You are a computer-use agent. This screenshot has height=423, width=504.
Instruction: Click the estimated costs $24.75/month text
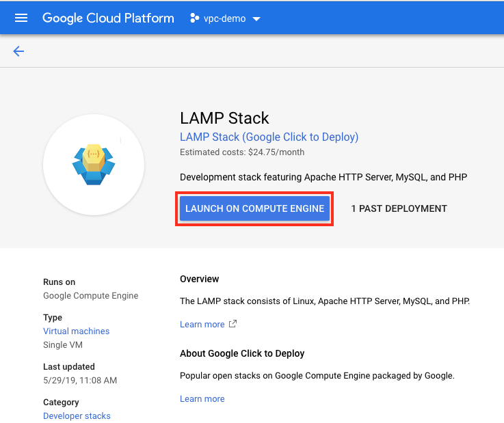click(242, 152)
